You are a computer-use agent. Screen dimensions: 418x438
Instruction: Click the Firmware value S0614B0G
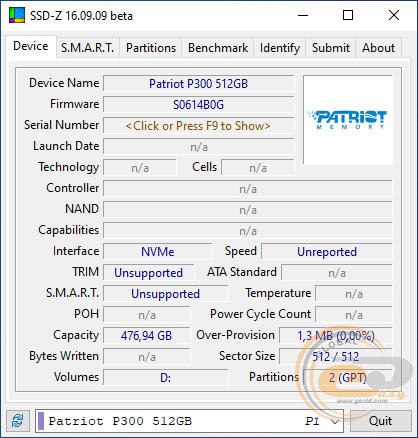coord(199,105)
